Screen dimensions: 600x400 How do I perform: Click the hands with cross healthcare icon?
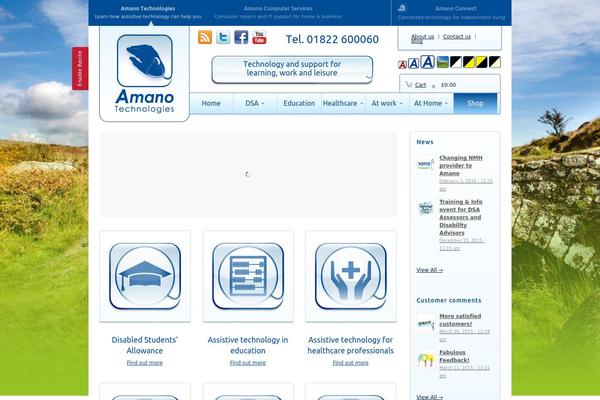click(351, 276)
